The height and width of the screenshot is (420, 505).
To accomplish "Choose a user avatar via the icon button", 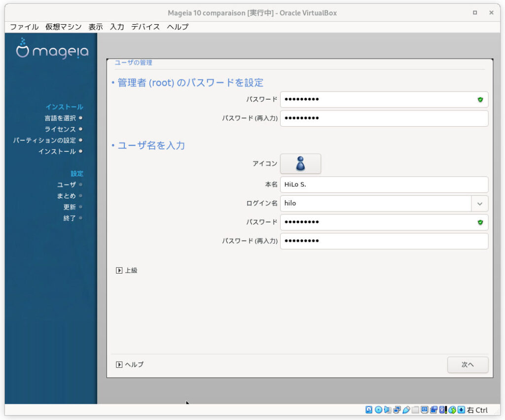I will (x=300, y=164).
